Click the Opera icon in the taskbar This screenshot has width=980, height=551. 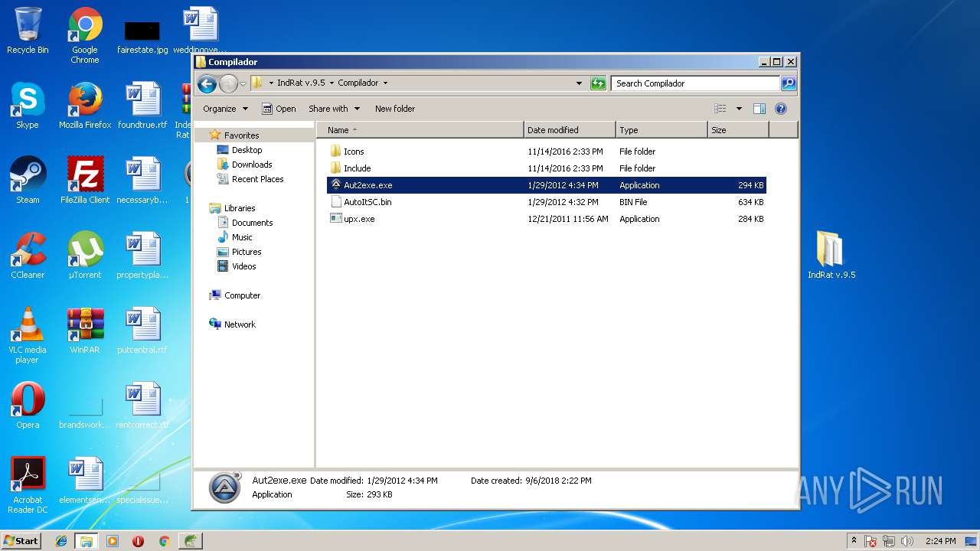pyautogui.click(x=139, y=541)
